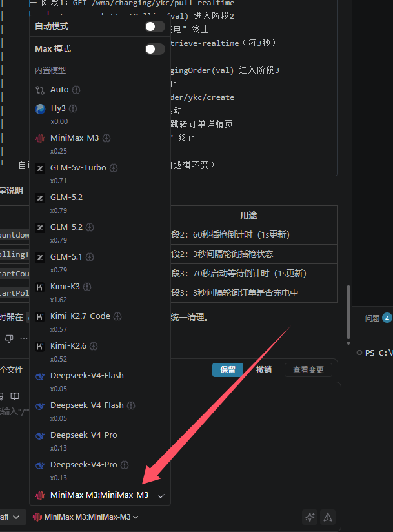Screen dimensions: 393x532
Task: Click the 内置模型 section heading
Action: [x=50, y=70]
